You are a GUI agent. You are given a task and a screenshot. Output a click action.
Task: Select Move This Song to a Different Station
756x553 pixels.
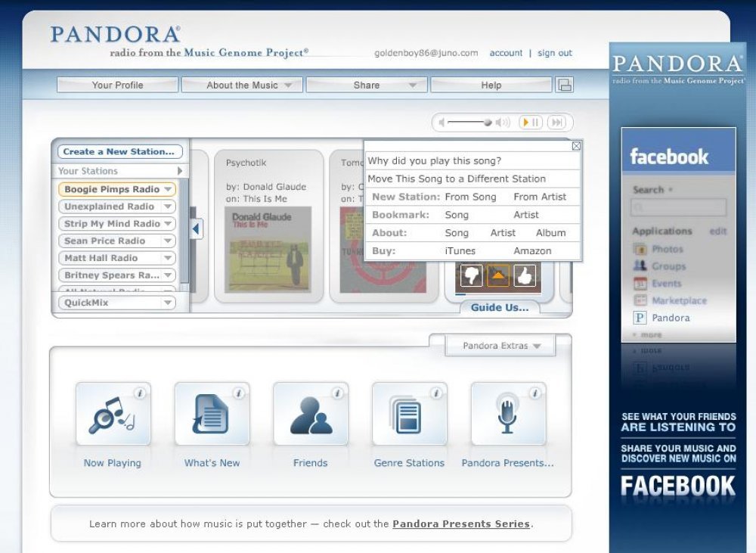pyautogui.click(x=457, y=179)
